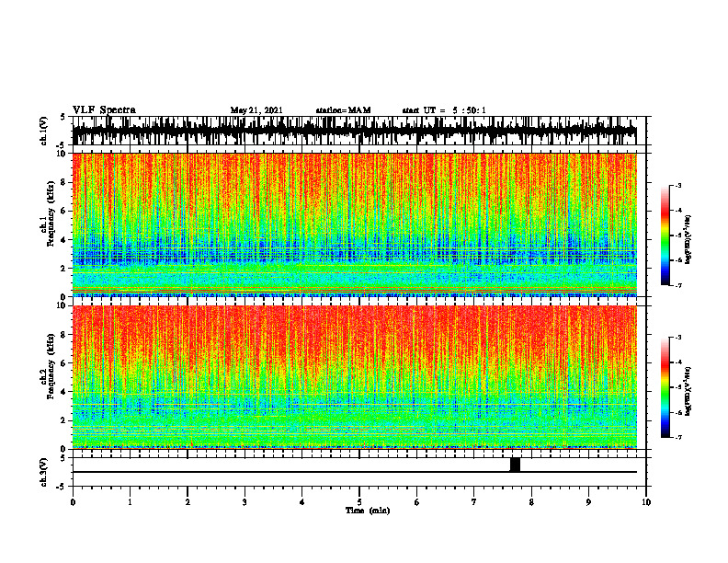Viewport: 728px width, 563px height.
Task: Click the time axis tick label '10'
Action: click(646, 502)
